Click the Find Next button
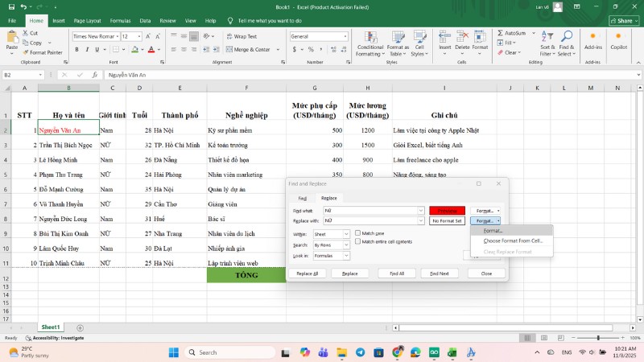Image resolution: width=644 pixels, height=362 pixels. tap(440, 274)
